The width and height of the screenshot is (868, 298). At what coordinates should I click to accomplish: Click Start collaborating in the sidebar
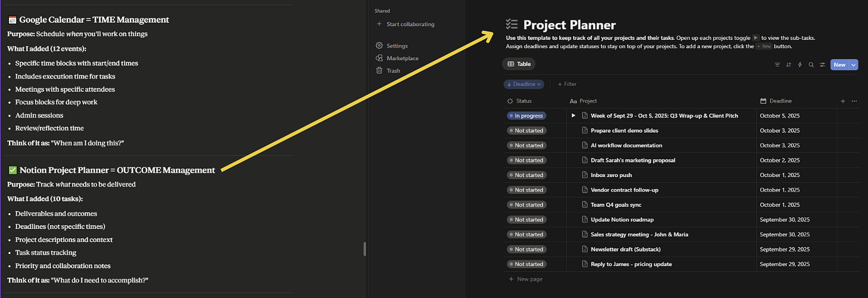pos(406,24)
